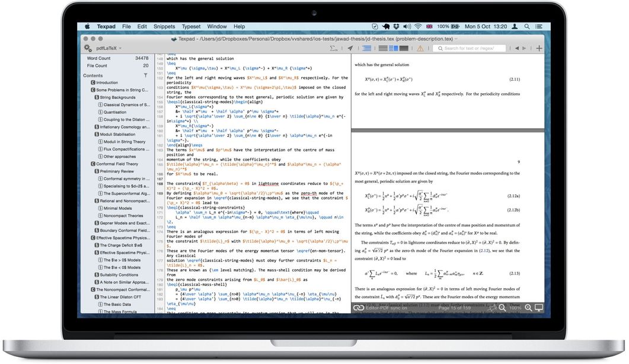629x364 pixels.
Task: Click the 100% zoom level in PDF bar
Action: tap(515, 308)
